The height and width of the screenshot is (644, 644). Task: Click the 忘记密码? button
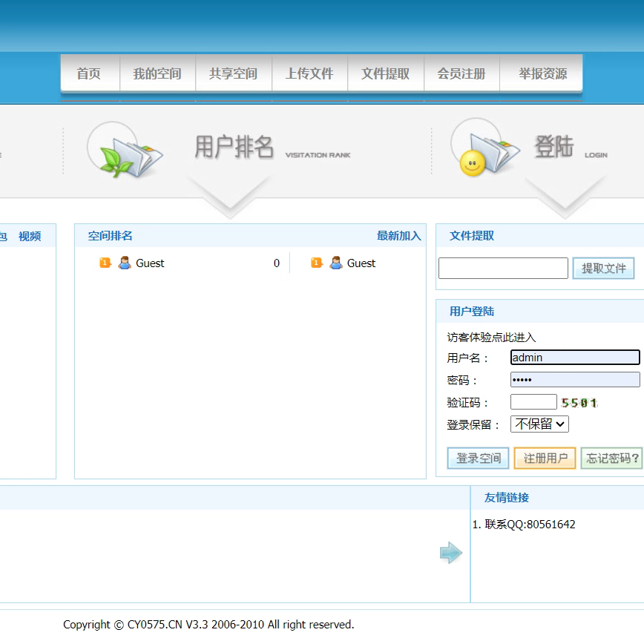(x=612, y=458)
